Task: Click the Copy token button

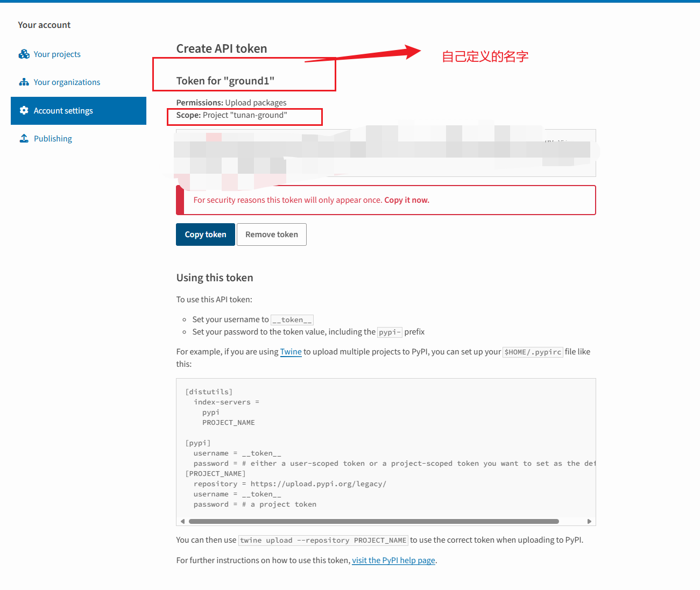Action: pos(205,234)
